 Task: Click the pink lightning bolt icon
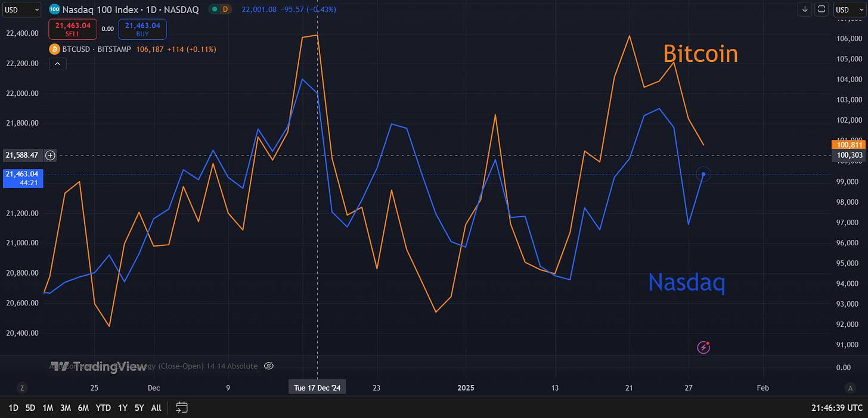[x=704, y=347]
